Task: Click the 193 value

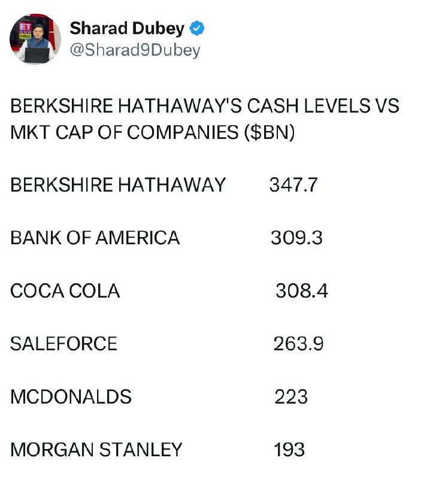Action: (289, 450)
